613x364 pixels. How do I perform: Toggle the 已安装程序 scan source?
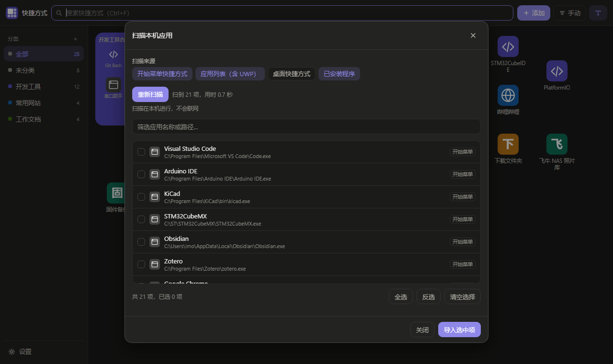[339, 74]
